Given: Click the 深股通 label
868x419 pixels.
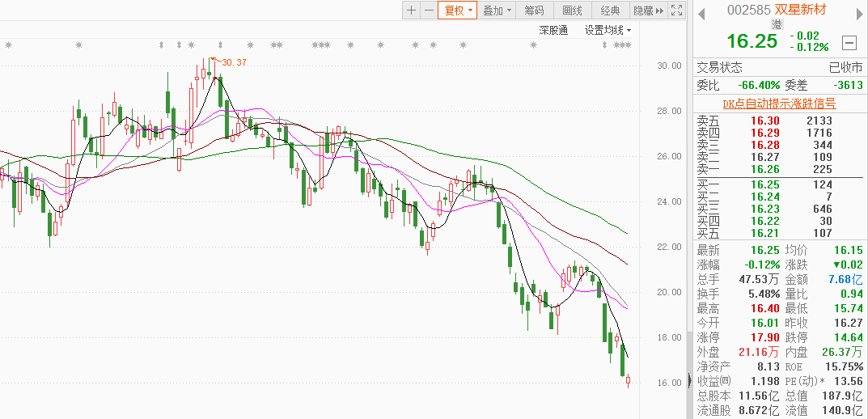Looking at the screenshot, I should pyautogui.click(x=554, y=30).
